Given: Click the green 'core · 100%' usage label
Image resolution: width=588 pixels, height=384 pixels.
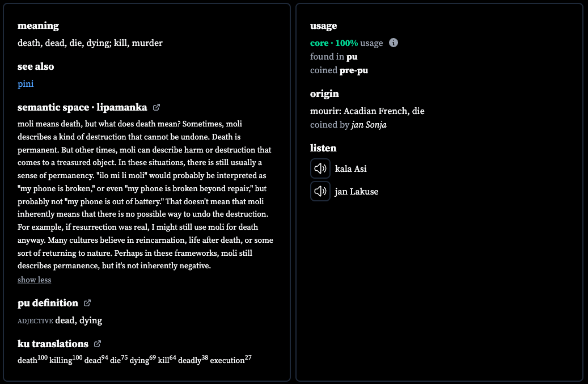Looking at the screenshot, I should coord(334,43).
